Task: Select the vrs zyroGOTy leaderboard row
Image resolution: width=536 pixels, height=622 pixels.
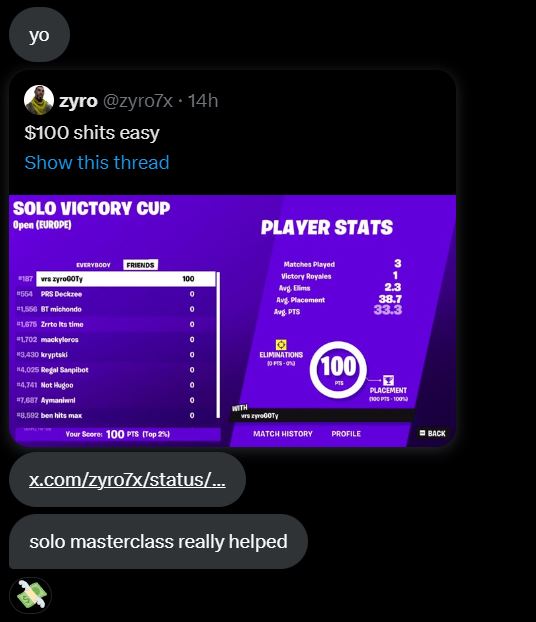Action: 126,279
